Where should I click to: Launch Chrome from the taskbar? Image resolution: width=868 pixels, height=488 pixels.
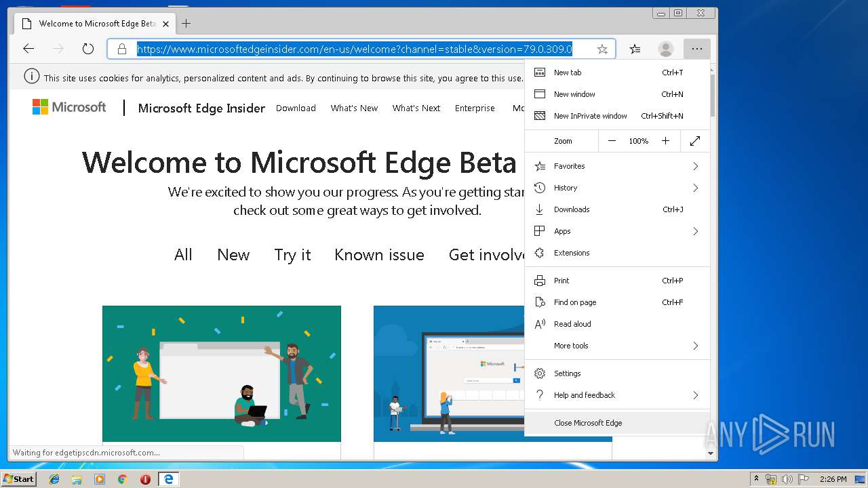(122, 479)
